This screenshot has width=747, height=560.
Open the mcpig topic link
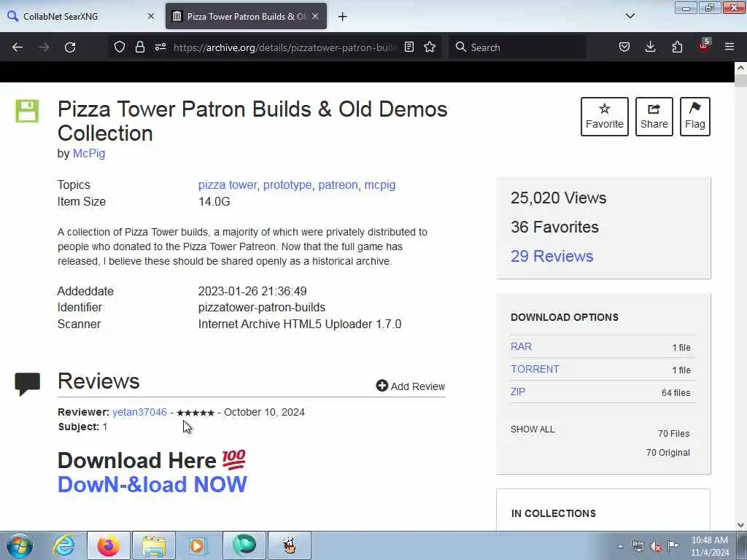[x=379, y=184]
